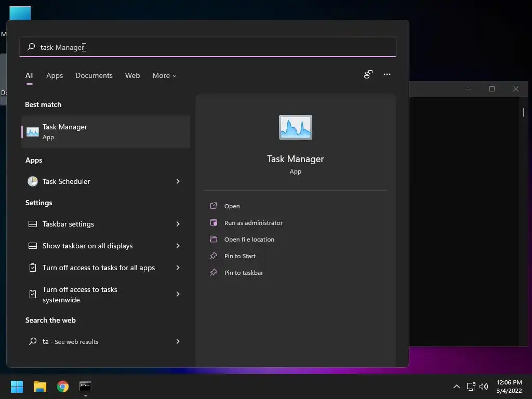The height and width of the screenshot is (399, 532).
Task: Open ta See web results entry
Action: [105, 341]
